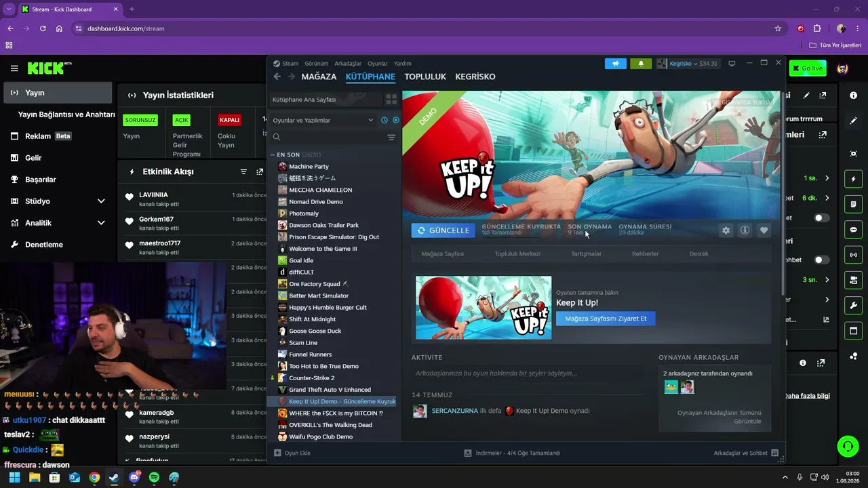The height and width of the screenshot is (488, 868).
Task: Open Keep It Up game settings gear
Action: pos(726,230)
